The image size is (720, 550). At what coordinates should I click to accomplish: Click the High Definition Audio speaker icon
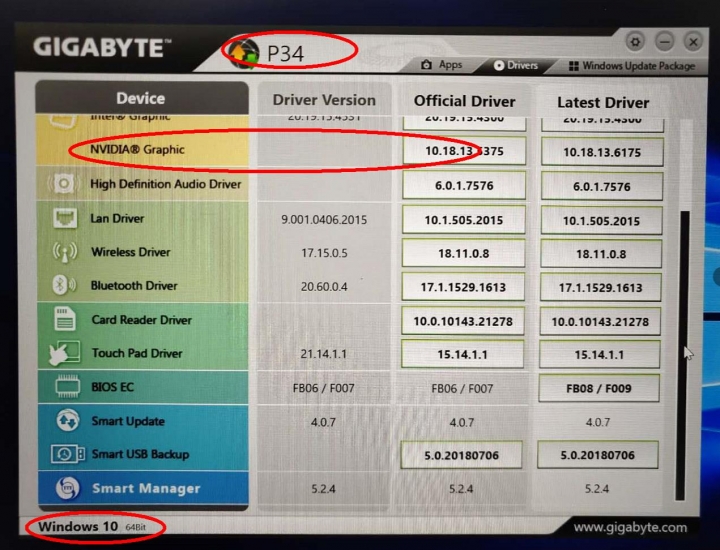tap(63, 184)
